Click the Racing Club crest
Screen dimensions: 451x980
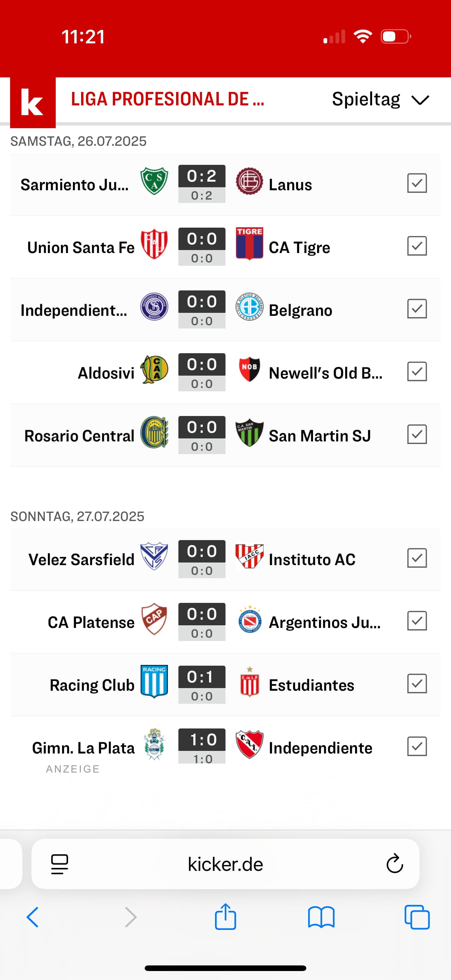coord(154,681)
